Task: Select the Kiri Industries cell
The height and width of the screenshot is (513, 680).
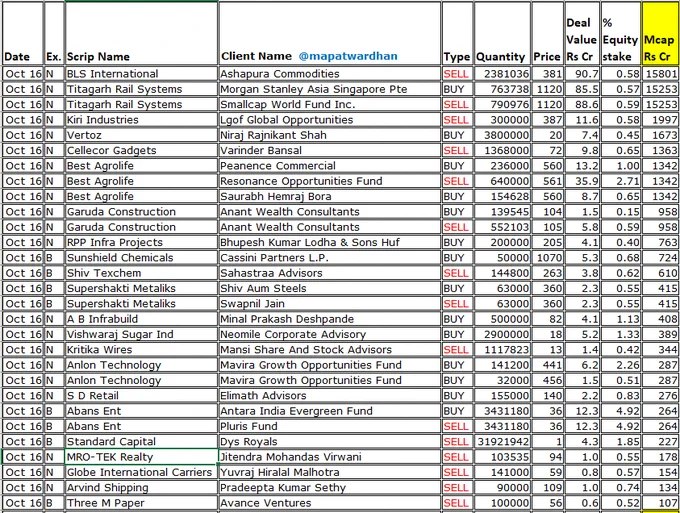Action: pyautogui.click(x=141, y=120)
